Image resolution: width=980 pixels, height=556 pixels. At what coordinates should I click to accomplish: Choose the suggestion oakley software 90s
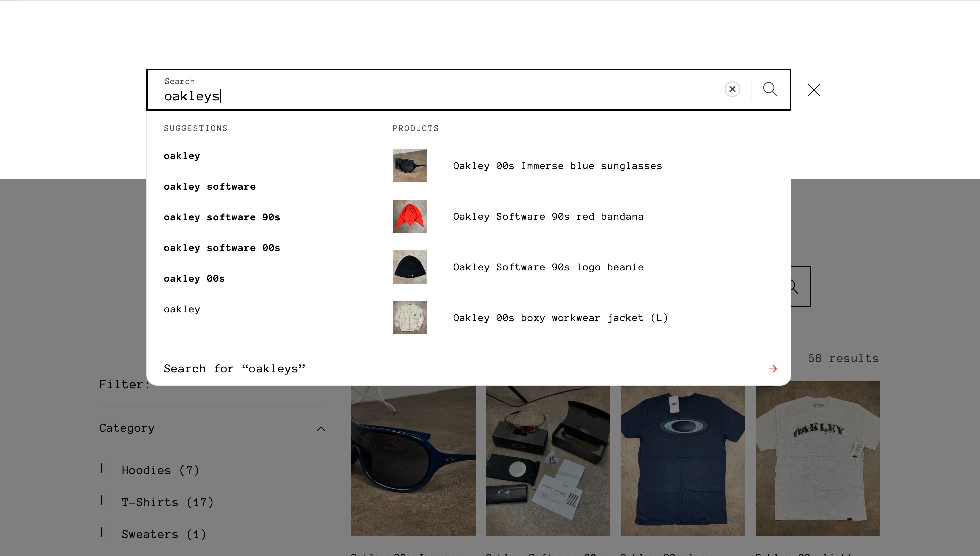[222, 217]
